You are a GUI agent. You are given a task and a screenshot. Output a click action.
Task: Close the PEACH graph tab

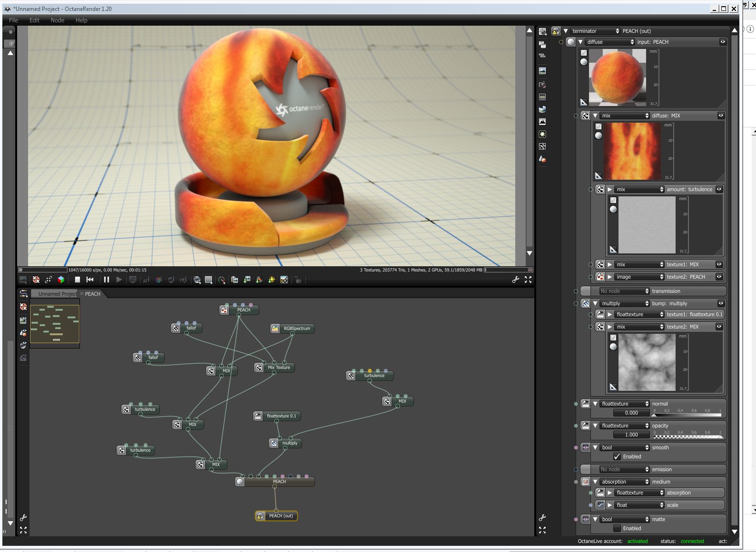click(x=81, y=294)
